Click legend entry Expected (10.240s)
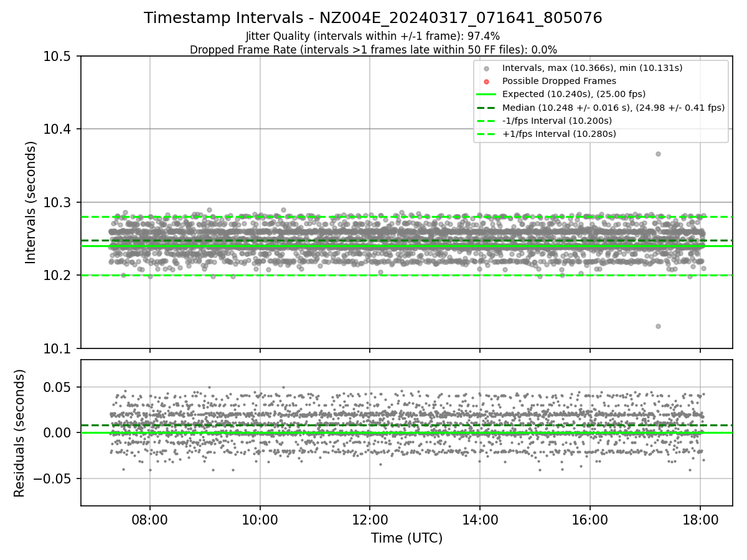 pos(573,94)
